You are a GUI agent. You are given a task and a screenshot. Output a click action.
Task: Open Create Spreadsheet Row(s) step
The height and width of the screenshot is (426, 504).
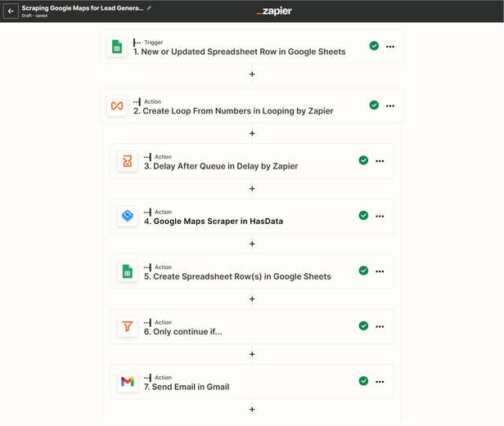(x=237, y=276)
